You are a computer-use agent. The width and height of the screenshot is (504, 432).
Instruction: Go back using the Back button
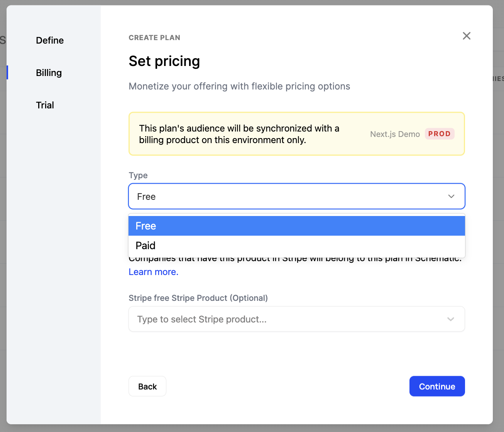click(147, 386)
